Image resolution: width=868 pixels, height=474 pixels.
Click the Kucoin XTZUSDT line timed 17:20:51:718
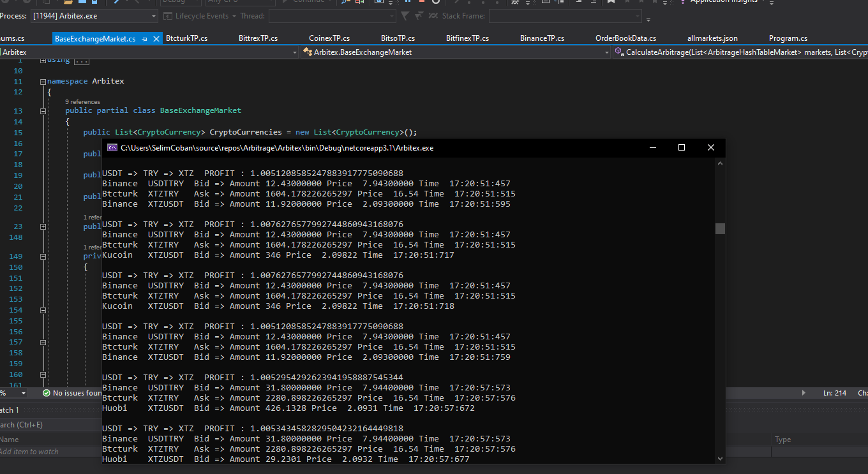[x=278, y=306]
